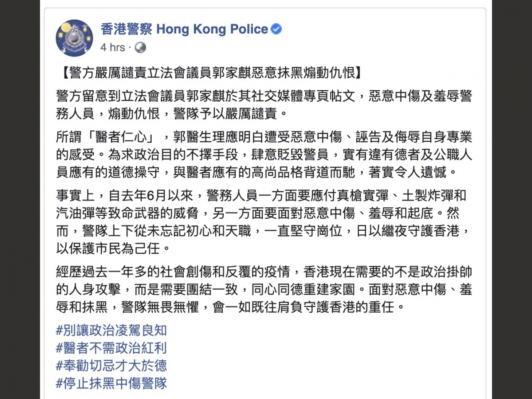Click the paragraph starting 所謂「醫者仁心」
Image resolution: width=532 pixels, height=399 pixels.
point(264,154)
